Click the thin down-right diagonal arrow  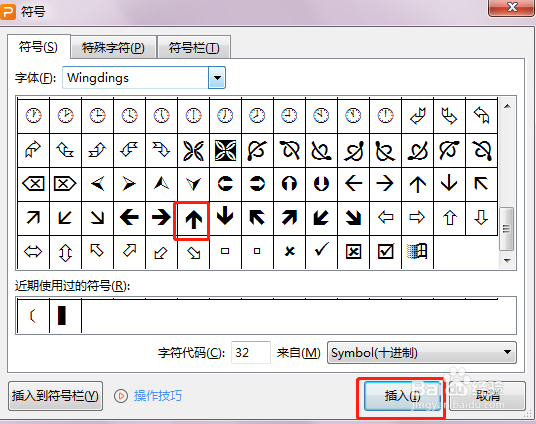pyautogui.click(x=97, y=218)
